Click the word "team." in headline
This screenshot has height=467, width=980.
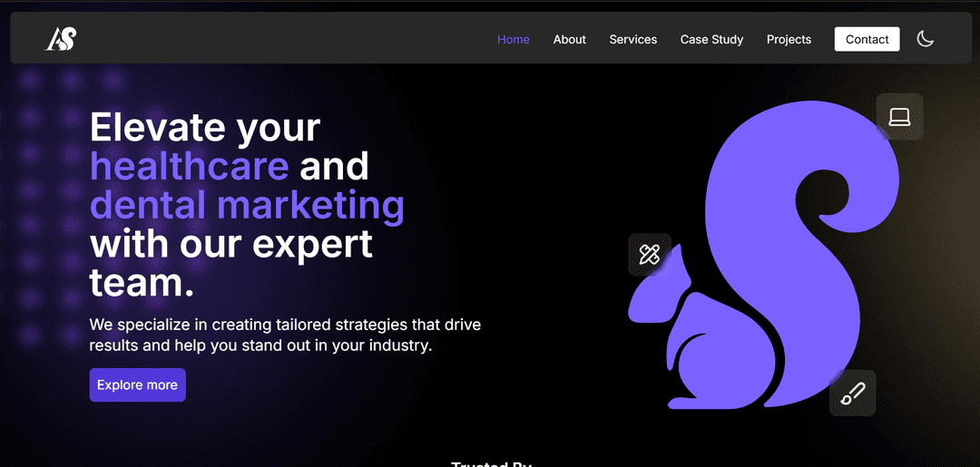pyautogui.click(x=142, y=283)
